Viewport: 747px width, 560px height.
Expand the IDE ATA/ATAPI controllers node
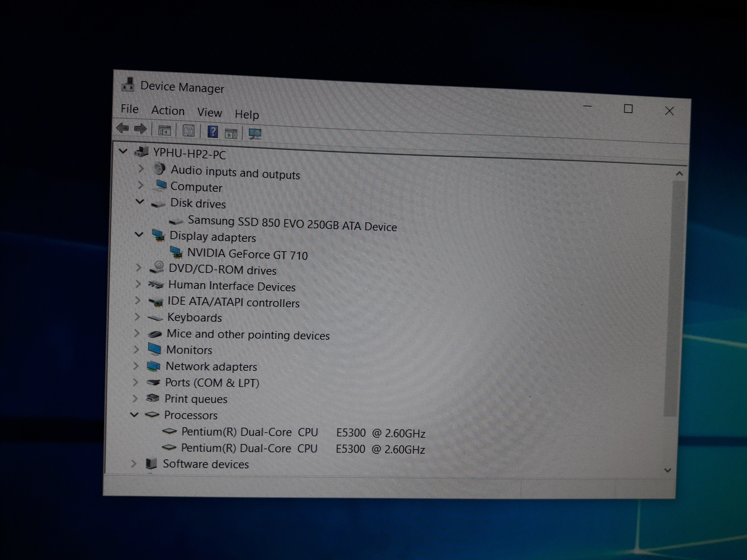pos(138,300)
